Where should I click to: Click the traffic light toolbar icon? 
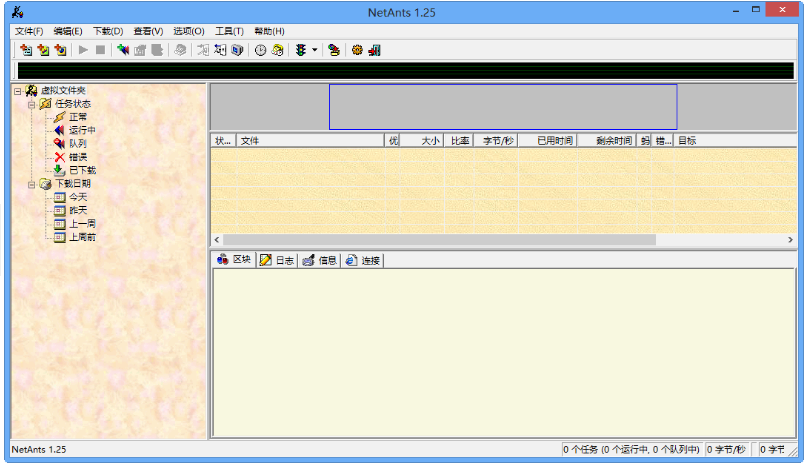click(x=300, y=50)
